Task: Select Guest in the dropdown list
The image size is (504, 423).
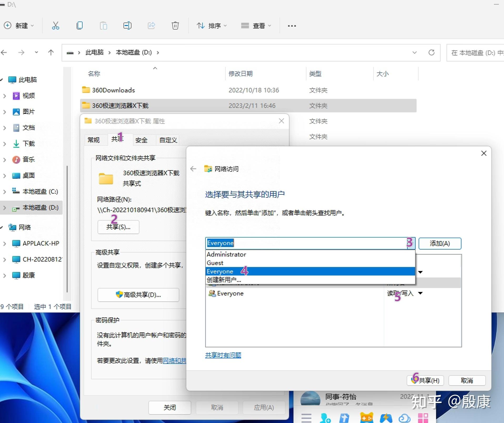Action: [310, 263]
